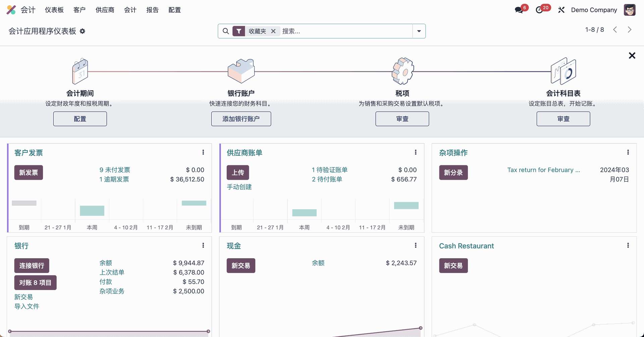The image size is (644, 337).
Task: Click the debug tools wrench icon
Action: pyautogui.click(x=561, y=10)
